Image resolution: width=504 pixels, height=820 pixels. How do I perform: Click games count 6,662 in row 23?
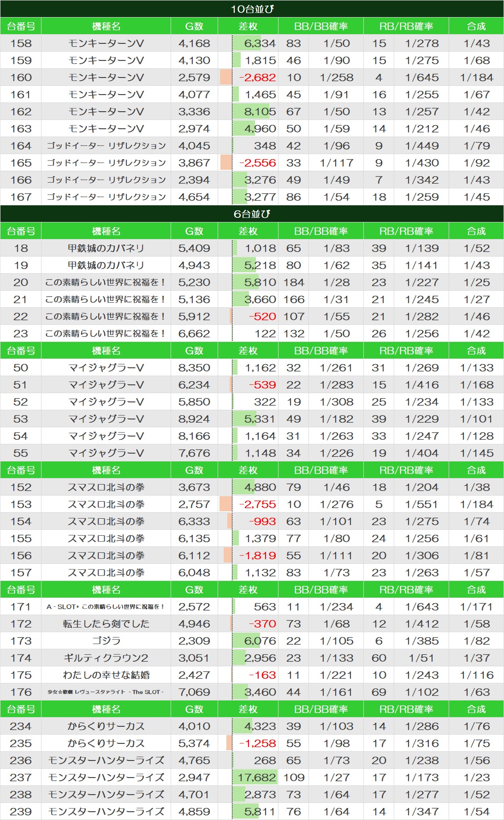pyautogui.click(x=194, y=334)
